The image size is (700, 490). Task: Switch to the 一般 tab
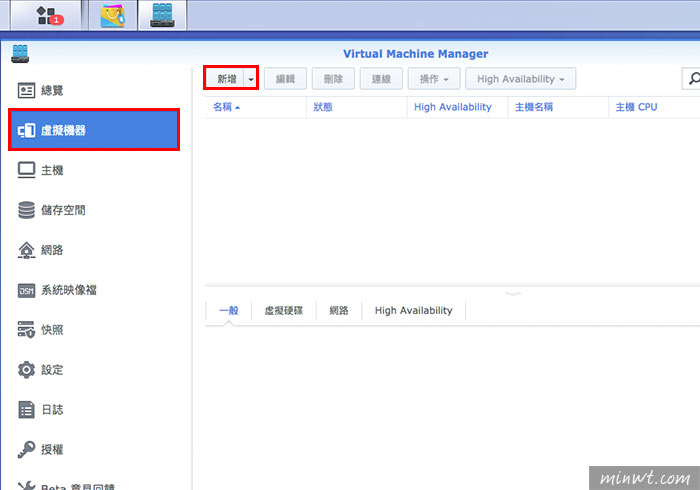229,311
